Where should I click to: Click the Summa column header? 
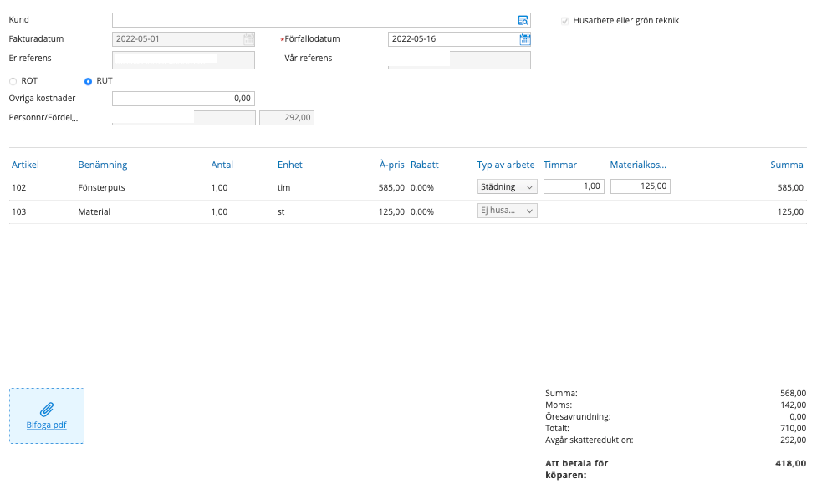[786, 165]
